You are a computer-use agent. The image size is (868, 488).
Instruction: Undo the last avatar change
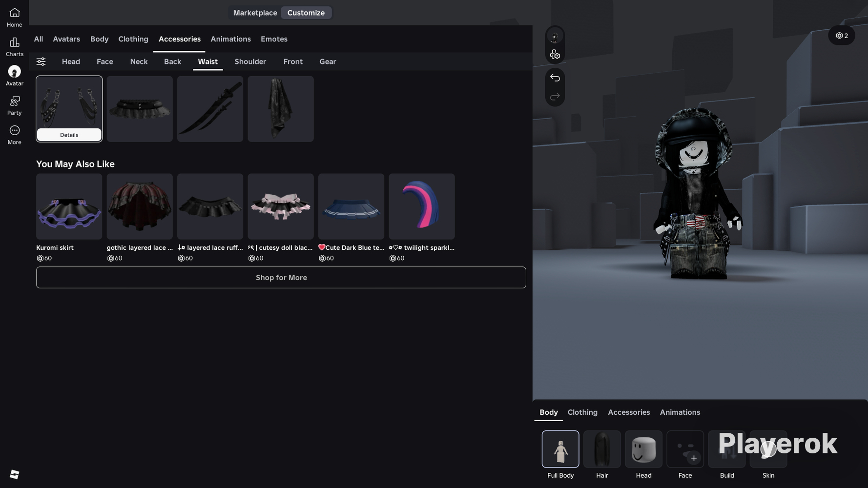tap(555, 78)
